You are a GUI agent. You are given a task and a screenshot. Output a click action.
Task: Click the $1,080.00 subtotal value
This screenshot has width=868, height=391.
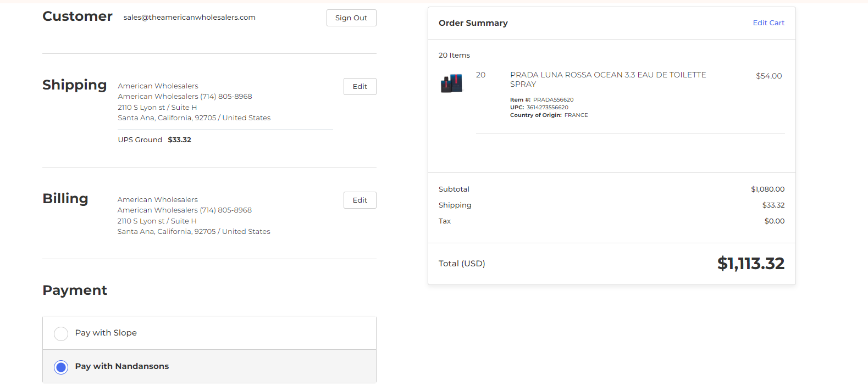(x=768, y=189)
